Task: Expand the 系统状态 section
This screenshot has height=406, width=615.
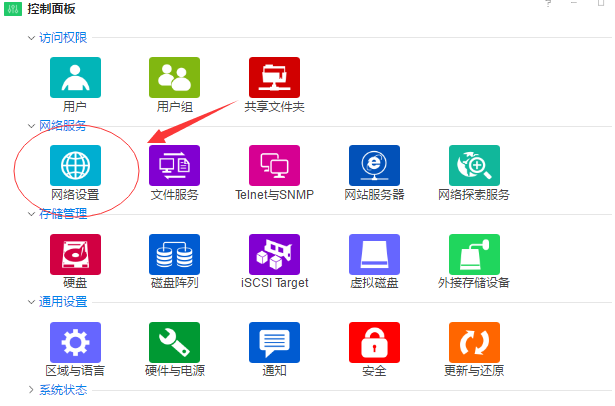Action: click(x=31, y=390)
